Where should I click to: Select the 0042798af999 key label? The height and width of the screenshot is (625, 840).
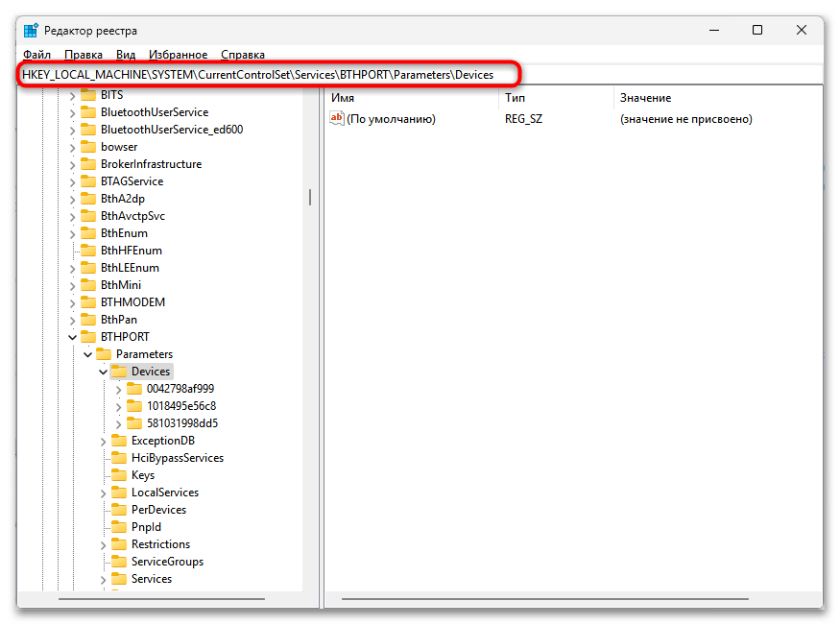[x=180, y=389]
